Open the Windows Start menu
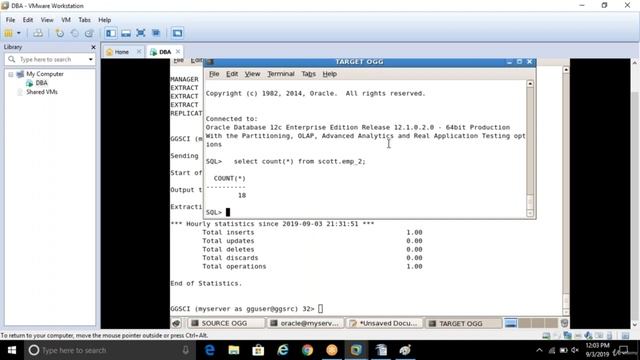 click(12, 350)
